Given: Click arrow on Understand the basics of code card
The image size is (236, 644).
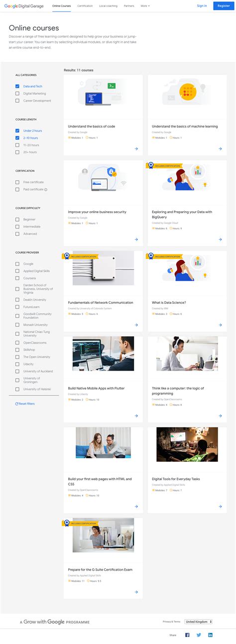Looking at the screenshot, I should pos(136,148).
